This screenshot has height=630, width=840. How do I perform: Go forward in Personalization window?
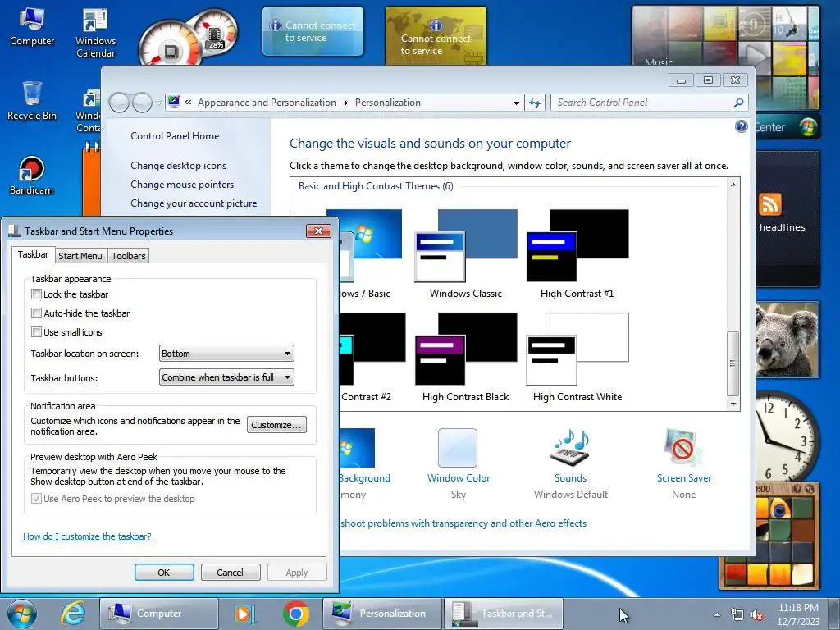click(x=142, y=103)
